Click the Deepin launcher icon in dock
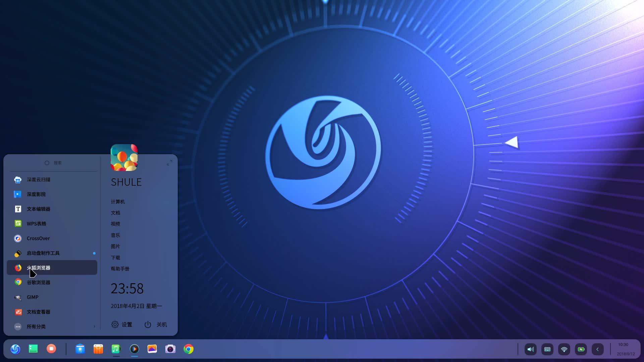Screen dimensions: 644x362 pyautogui.click(x=15, y=349)
